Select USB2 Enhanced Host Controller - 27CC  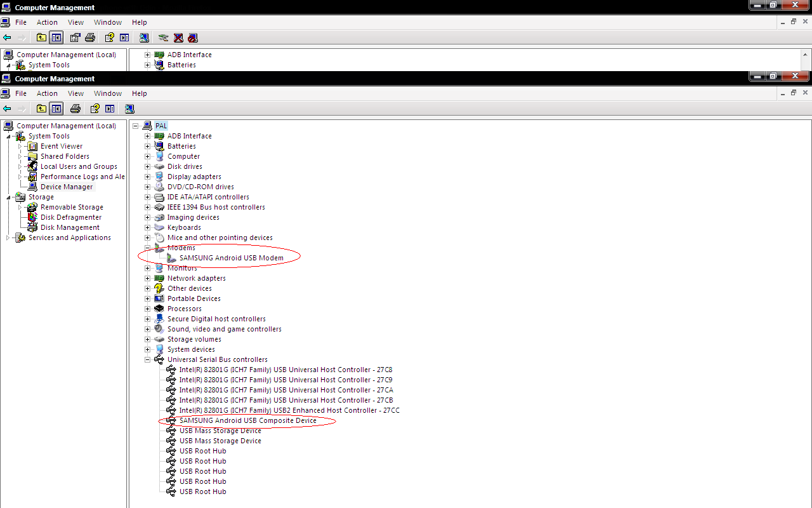[289, 410]
